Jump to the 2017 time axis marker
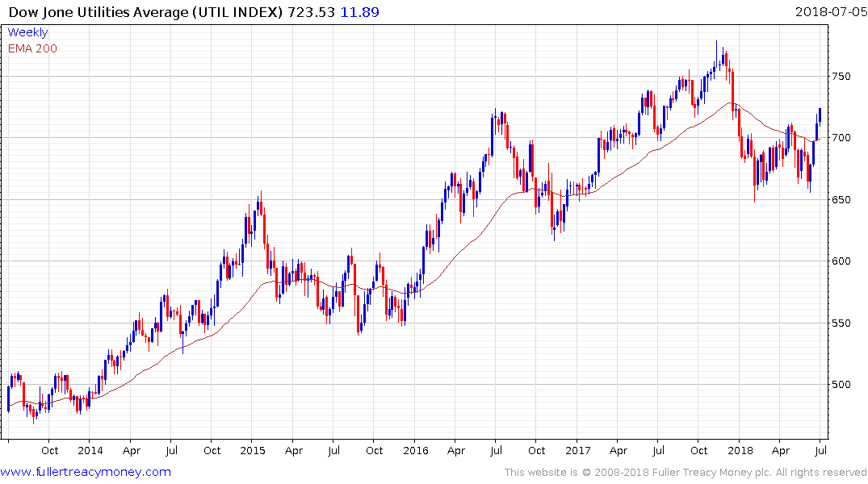 [x=577, y=450]
